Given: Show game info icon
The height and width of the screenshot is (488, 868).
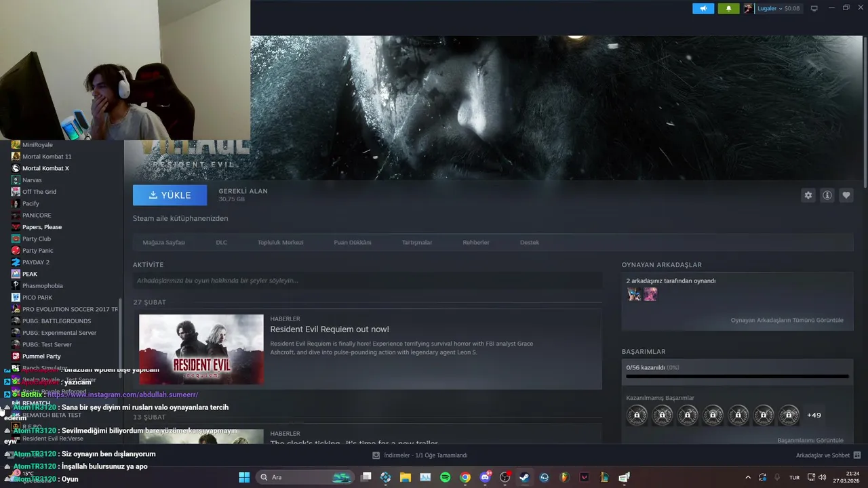Looking at the screenshot, I should [x=827, y=195].
